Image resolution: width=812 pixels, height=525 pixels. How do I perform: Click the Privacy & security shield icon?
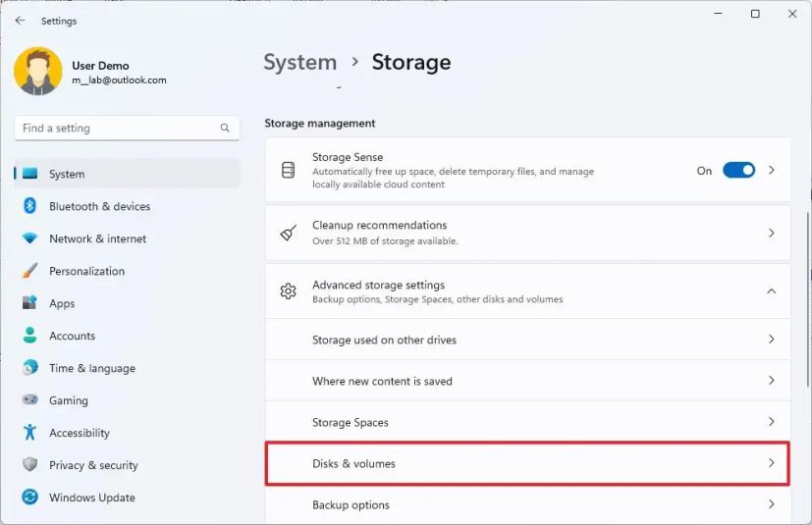point(29,465)
